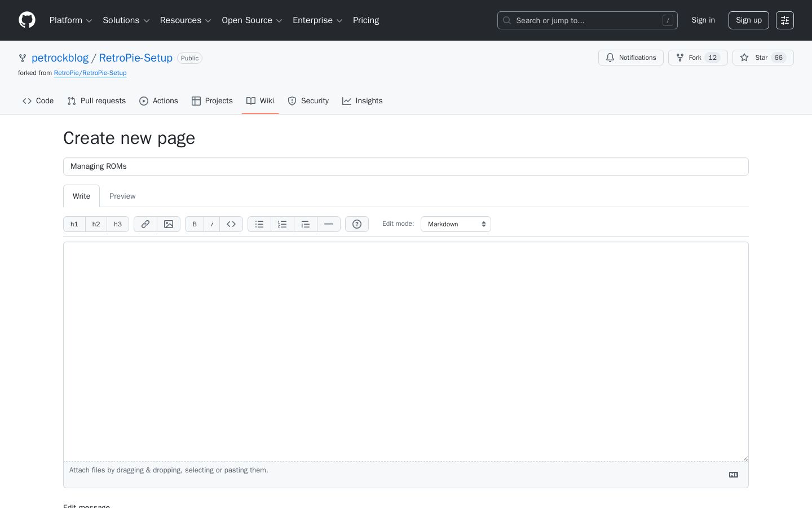Image resolution: width=812 pixels, height=508 pixels.
Task: Go to the Code tab
Action: 38,101
